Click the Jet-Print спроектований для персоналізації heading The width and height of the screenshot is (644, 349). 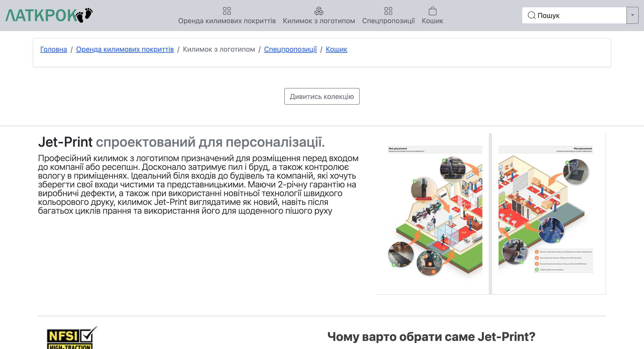[182, 142]
